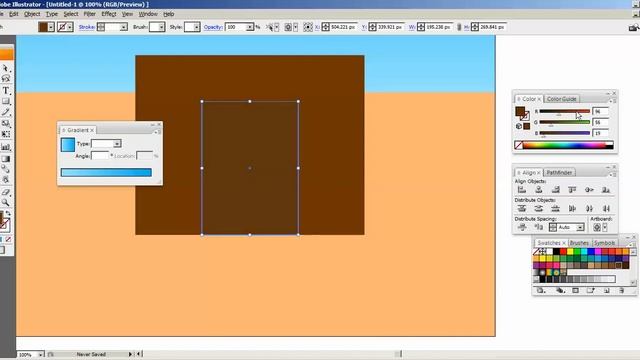Click Vertical Distribute Bottom icon
Viewport: 640px width, 360px height.
556,209
